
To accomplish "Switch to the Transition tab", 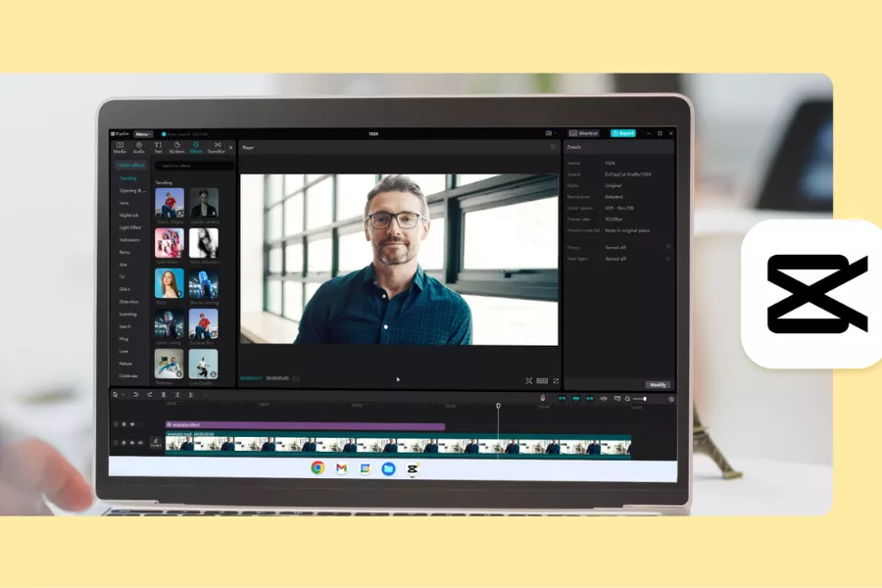I will pyautogui.click(x=217, y=147).
